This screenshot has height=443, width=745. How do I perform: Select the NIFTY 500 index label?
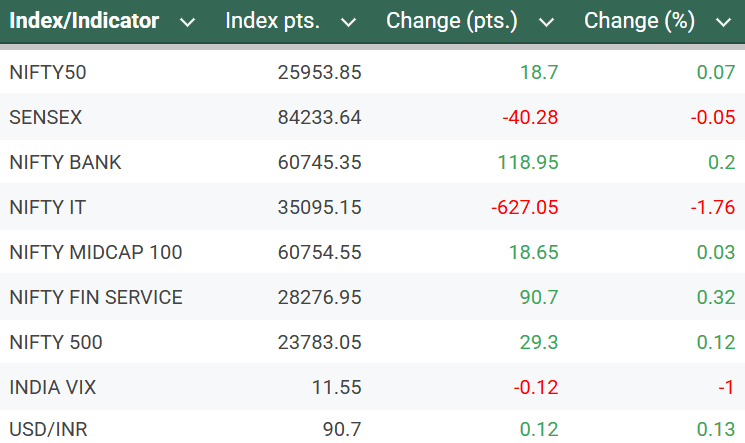click(55, 342)
